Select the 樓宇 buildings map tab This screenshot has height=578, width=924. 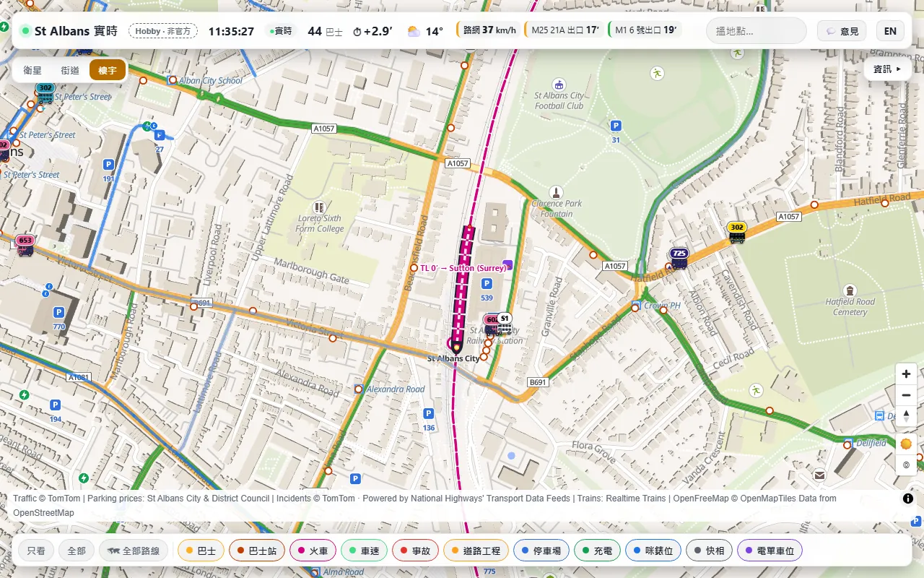(x=108, y=70)
